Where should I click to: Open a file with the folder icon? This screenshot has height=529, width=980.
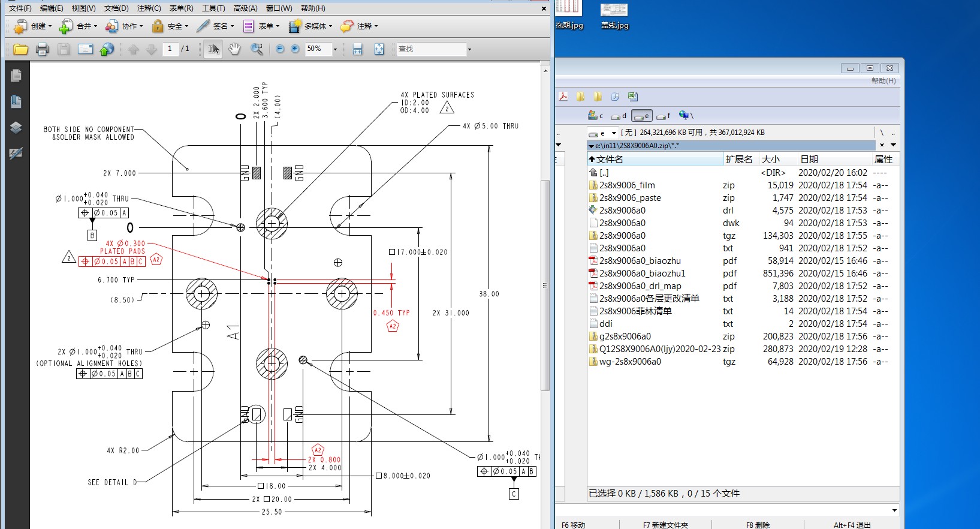tap(20, 49)
